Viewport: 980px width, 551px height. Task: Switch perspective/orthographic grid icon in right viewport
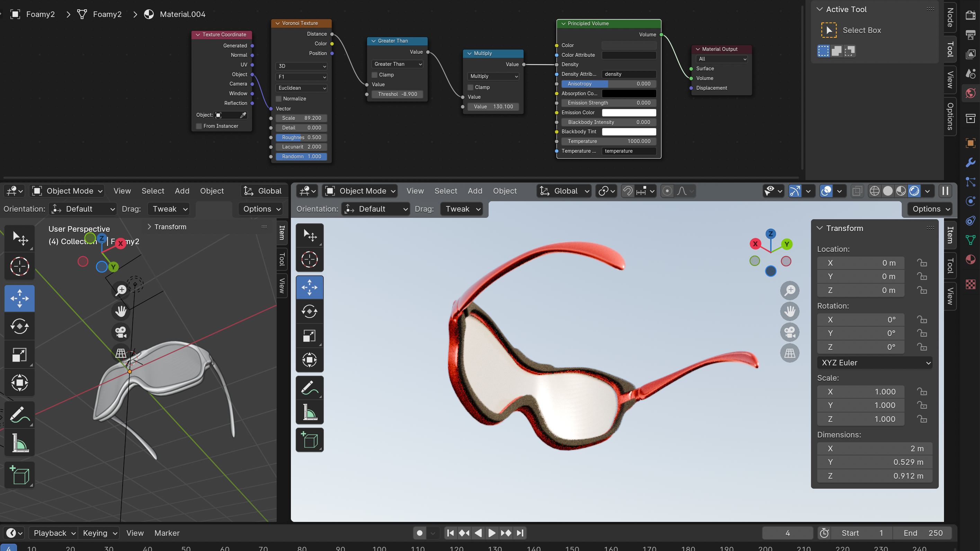coord(790,353)
